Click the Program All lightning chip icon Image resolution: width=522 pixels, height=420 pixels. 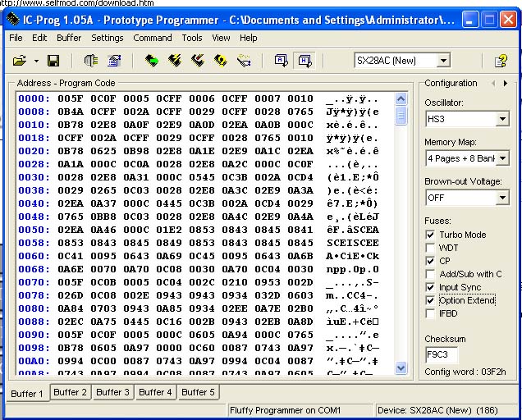click(x=175, y=61)
